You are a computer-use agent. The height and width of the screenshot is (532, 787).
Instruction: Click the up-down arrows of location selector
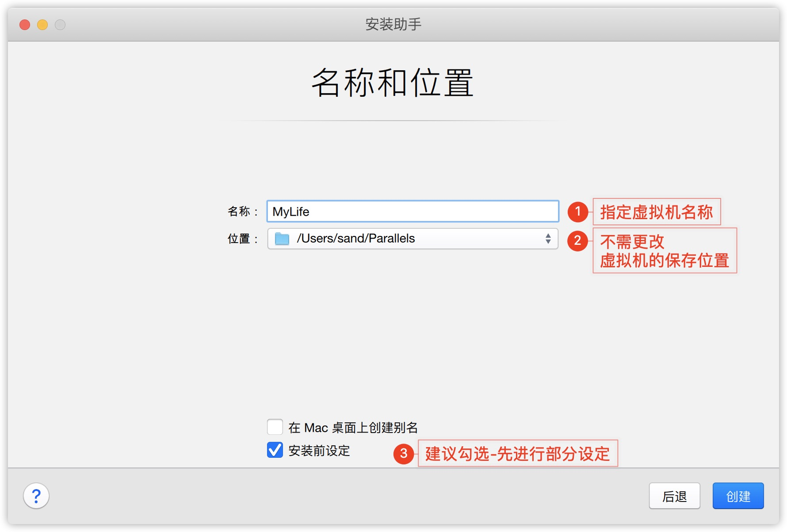point(548,239)
